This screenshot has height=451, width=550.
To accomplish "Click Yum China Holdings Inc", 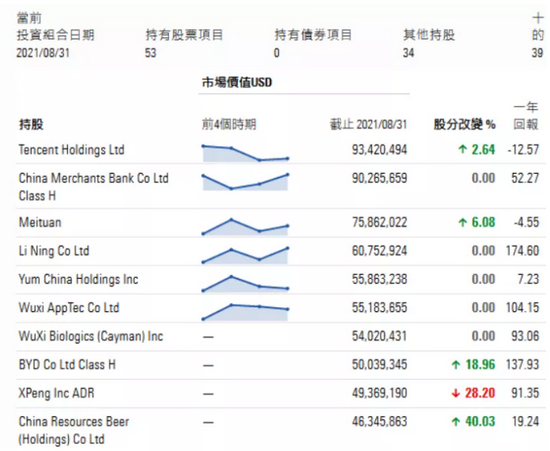I will point(78,279).
